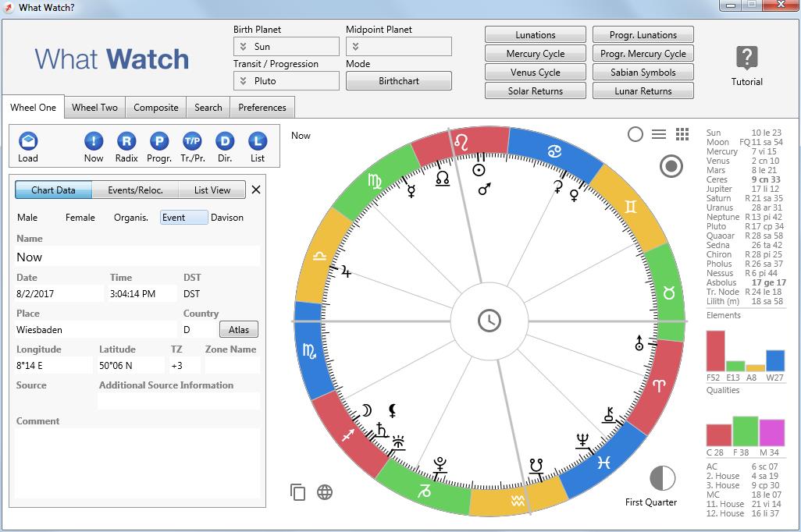Screen dimensions: 801x532
Task: Click the Dir. directions icon
Action: 225,141
